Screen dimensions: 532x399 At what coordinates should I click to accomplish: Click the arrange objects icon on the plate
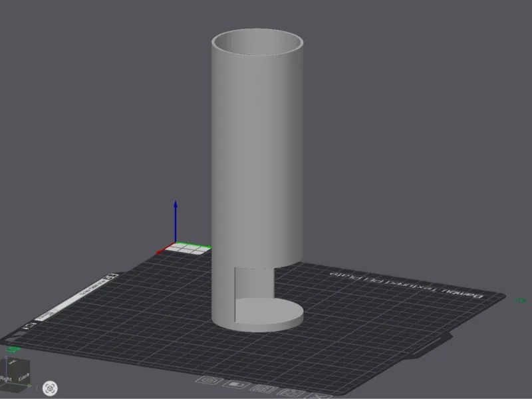[264, 389]
